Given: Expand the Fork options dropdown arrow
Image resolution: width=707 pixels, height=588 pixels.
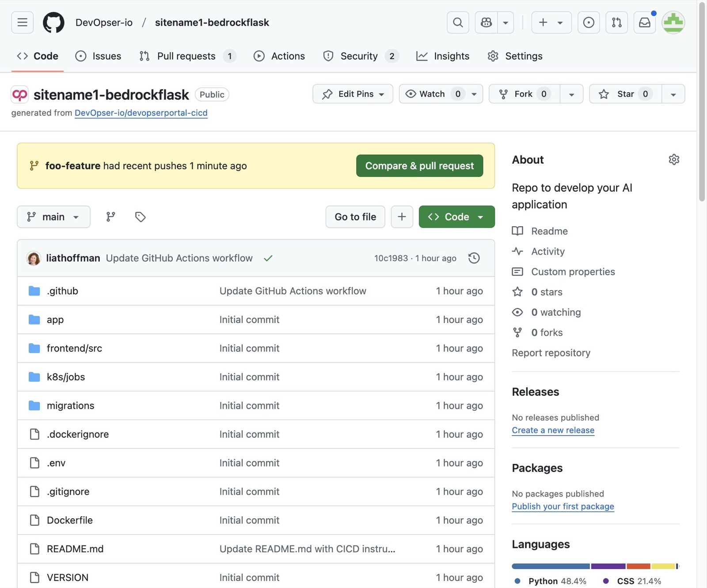Looking at the screenshot, I should (571, 94).
